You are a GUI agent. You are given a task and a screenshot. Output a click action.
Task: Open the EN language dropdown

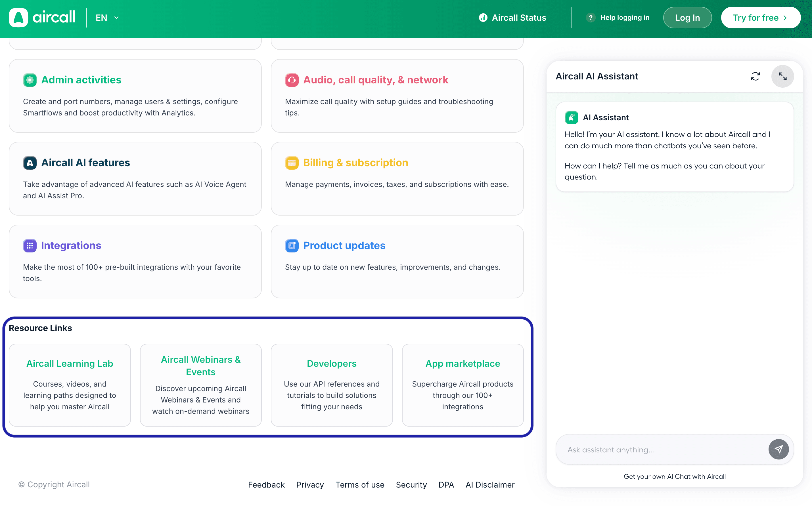pyautogui.click(x=107, y=18)
